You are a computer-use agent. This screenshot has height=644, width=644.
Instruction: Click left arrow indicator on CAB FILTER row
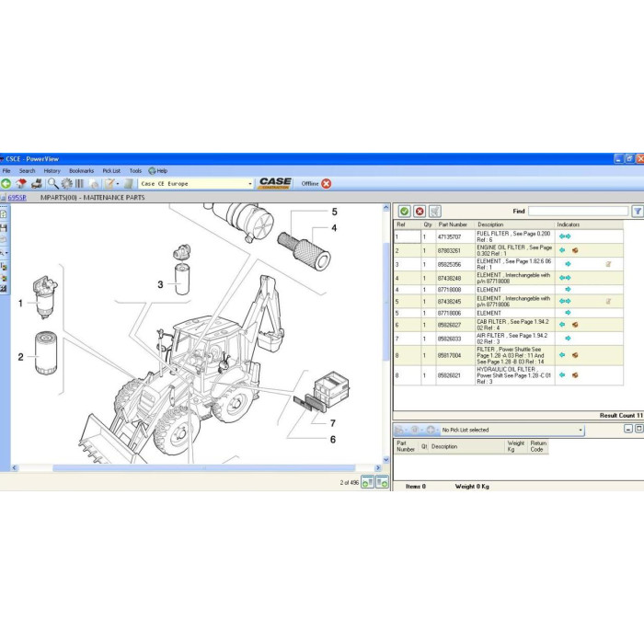tap(562, 325)
